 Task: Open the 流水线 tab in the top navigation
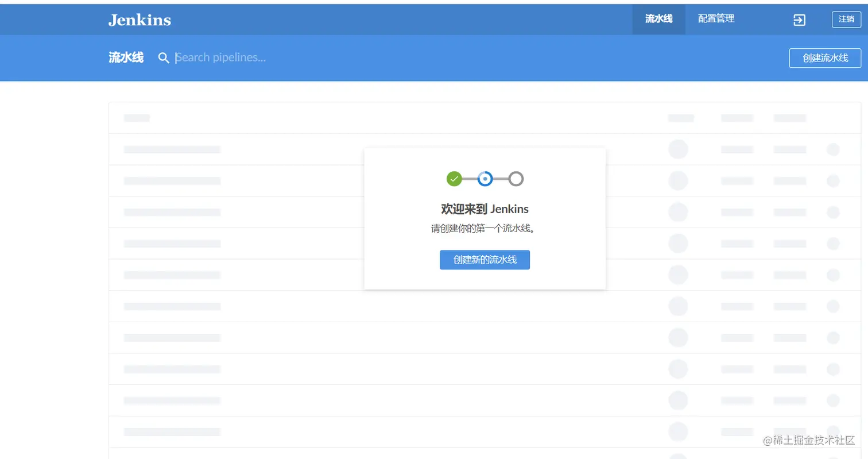tap(658, 19)
